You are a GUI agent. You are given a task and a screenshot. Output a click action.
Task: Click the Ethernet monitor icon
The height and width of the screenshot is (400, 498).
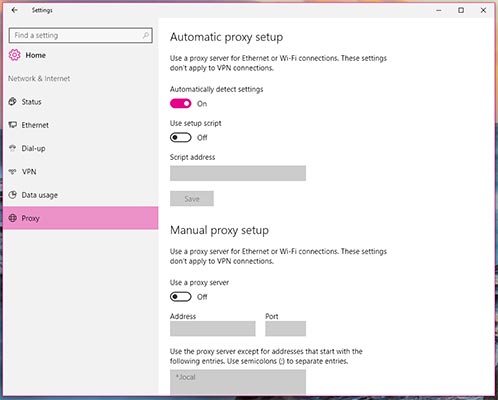click(12, 125)
